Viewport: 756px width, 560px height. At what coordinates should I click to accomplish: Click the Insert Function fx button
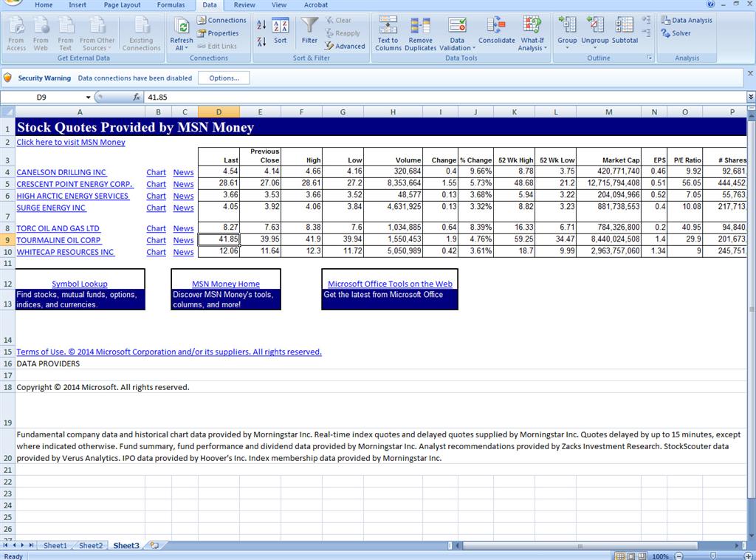click(137, 97)
